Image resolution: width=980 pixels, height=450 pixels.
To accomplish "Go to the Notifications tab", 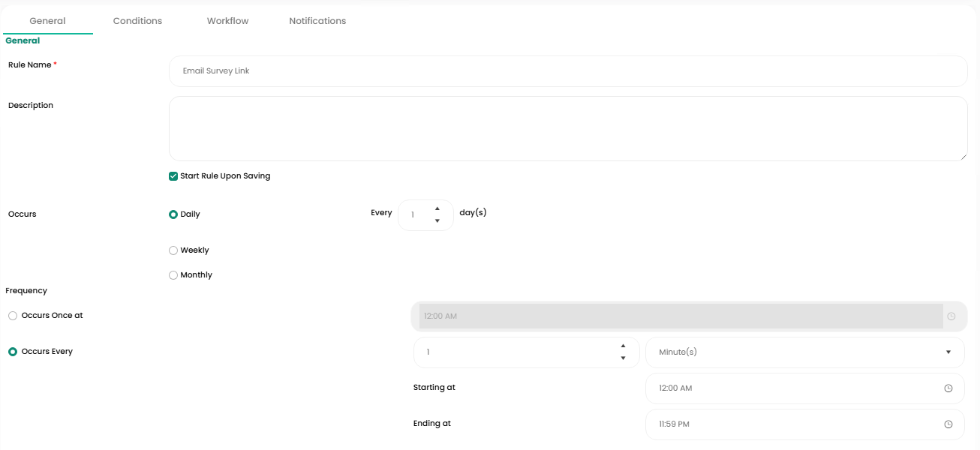I will point(317,21).
